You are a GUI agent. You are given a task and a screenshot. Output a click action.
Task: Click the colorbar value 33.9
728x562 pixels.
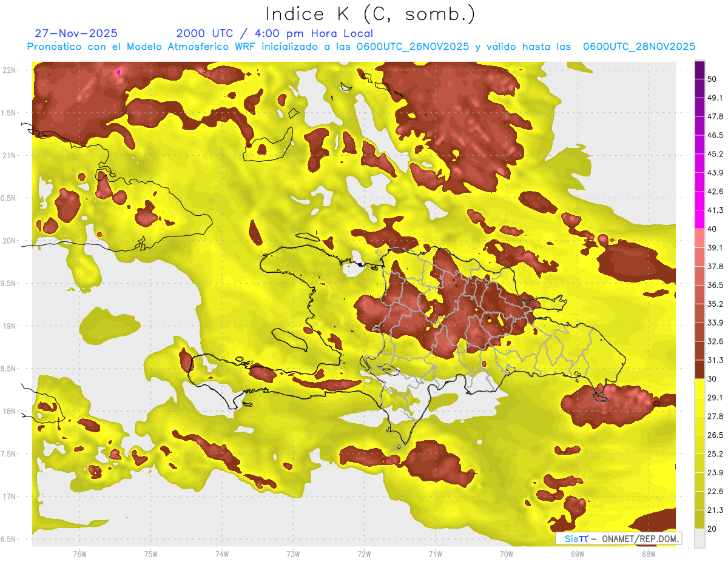715,323
